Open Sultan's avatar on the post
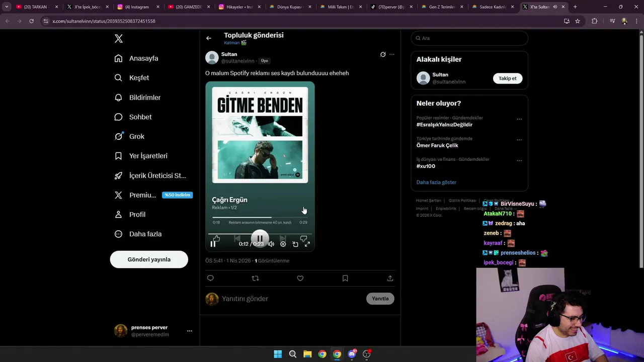 [x=212, y=57]
